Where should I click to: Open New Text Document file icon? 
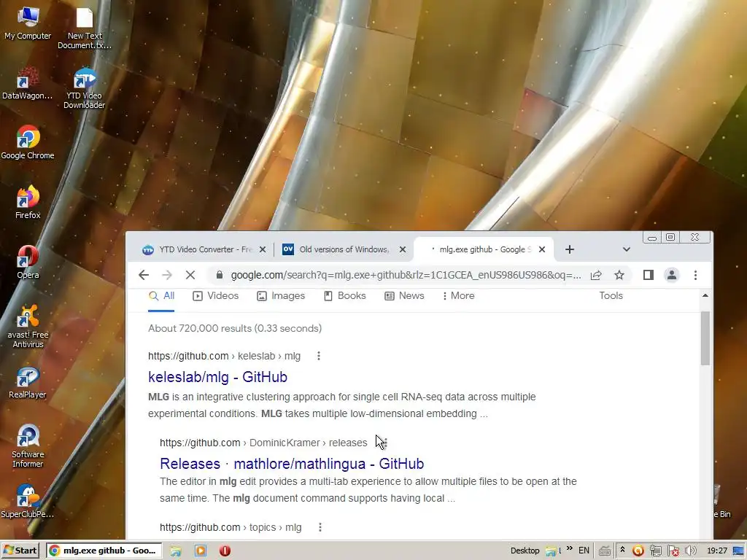click(85, 28)
